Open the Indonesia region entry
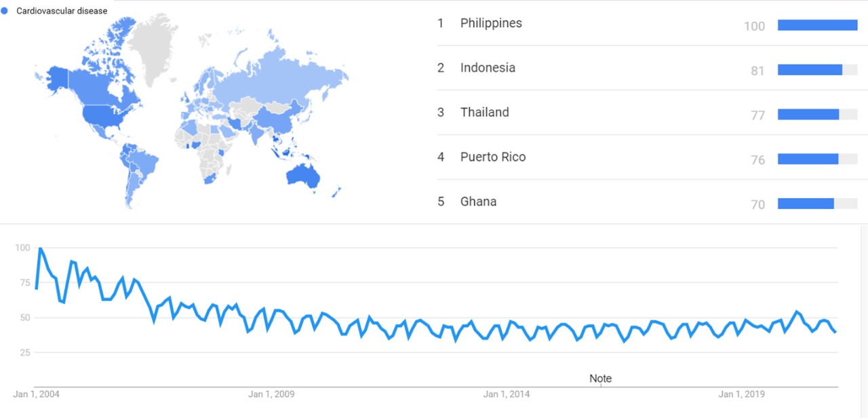 pos(488,68)
